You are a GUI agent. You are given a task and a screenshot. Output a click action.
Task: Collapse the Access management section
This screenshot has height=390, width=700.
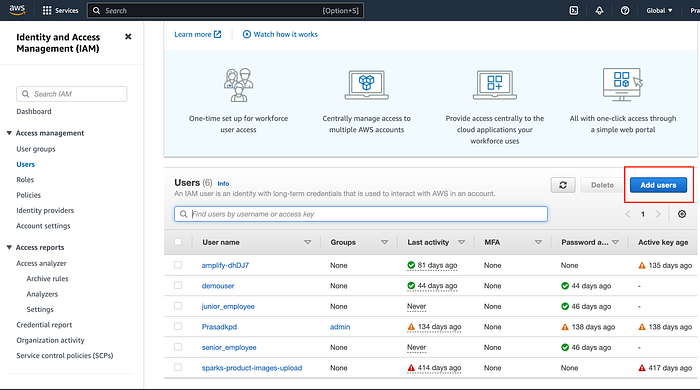pyautogui.click(x=9, y=133)
